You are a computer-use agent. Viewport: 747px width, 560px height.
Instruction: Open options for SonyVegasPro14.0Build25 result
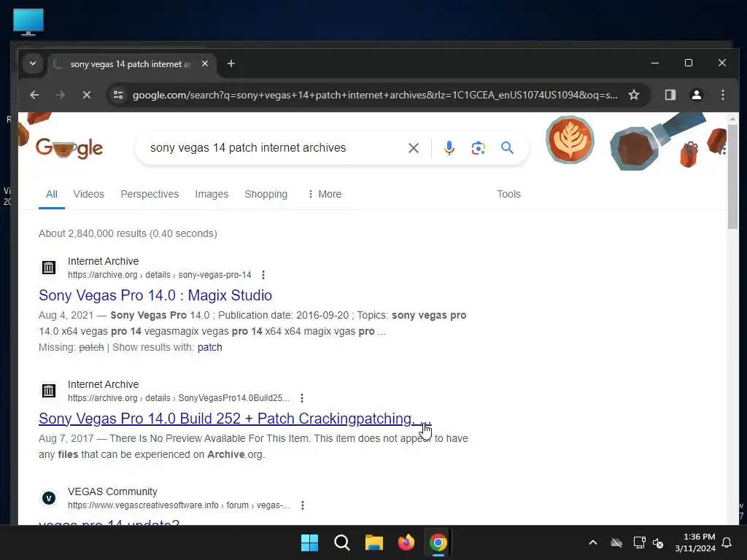coord(301,398)
